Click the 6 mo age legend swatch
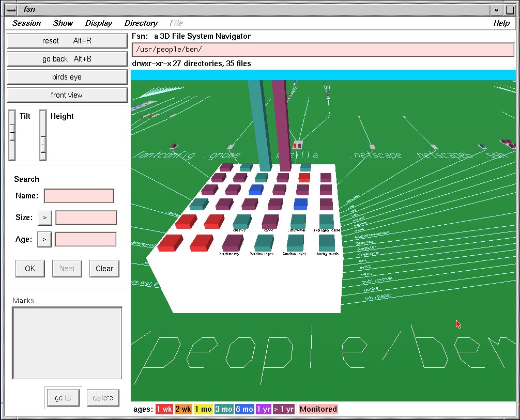Screen dimensions: 520x420 tap(244, 409)
